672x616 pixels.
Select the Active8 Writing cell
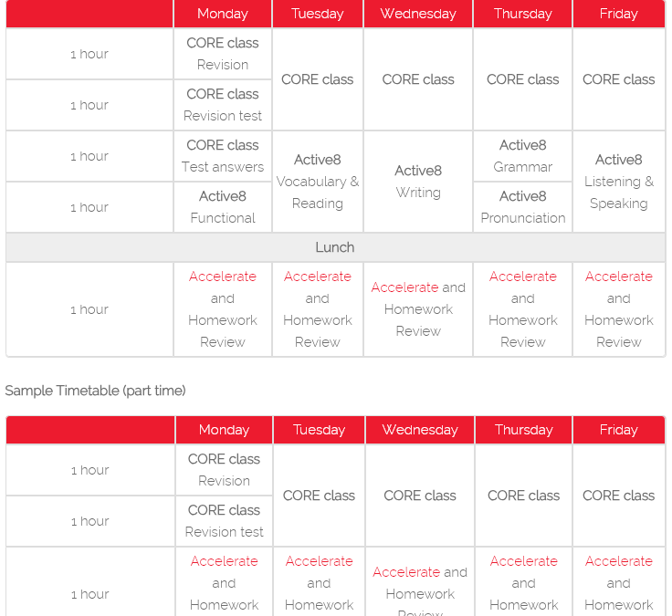(x=418, y=182)
